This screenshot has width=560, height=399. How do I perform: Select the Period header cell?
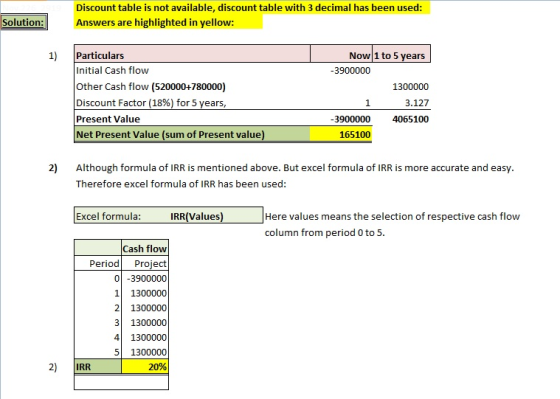click(98, 263)
